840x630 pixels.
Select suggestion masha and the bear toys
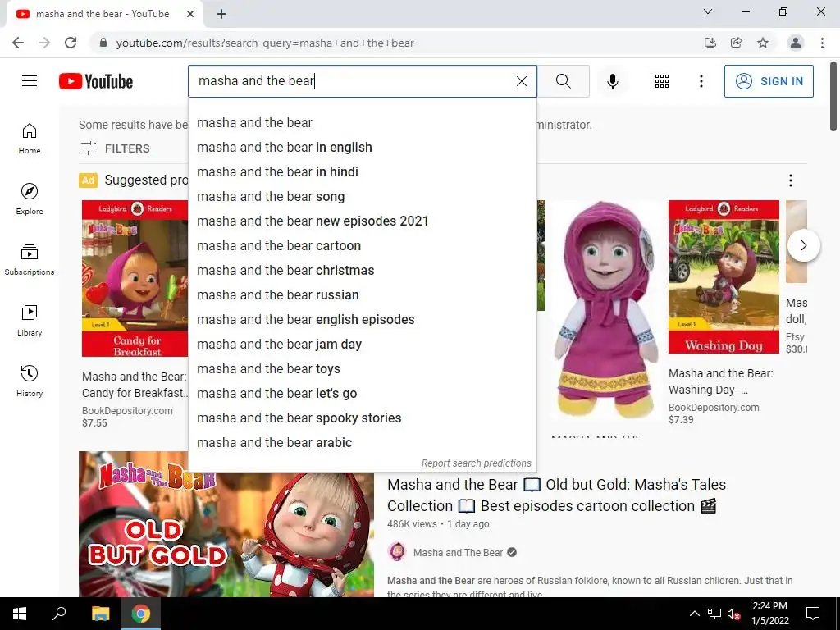point(362,369)
